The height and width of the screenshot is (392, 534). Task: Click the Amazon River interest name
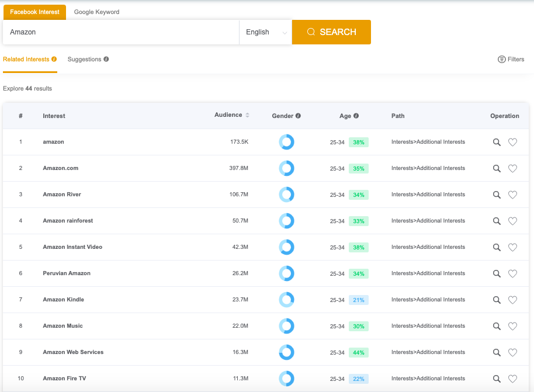pos(62,195)
